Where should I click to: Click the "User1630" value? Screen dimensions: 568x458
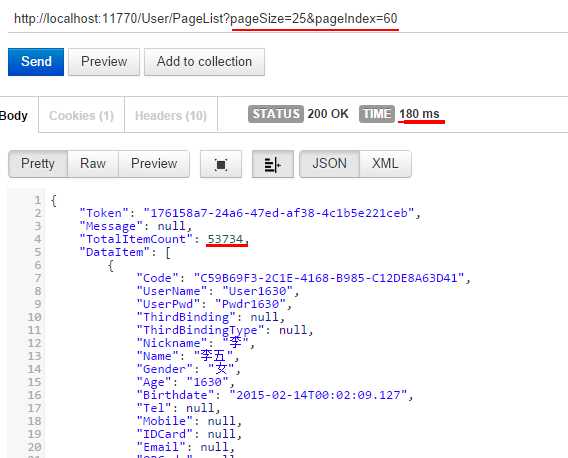coord(258,291)
